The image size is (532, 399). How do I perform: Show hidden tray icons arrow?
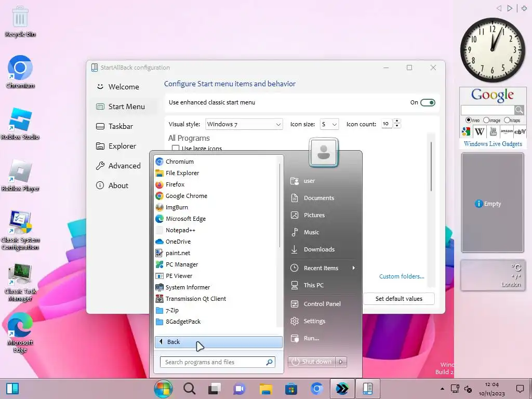pyautogui.click(x=442, y=389)
